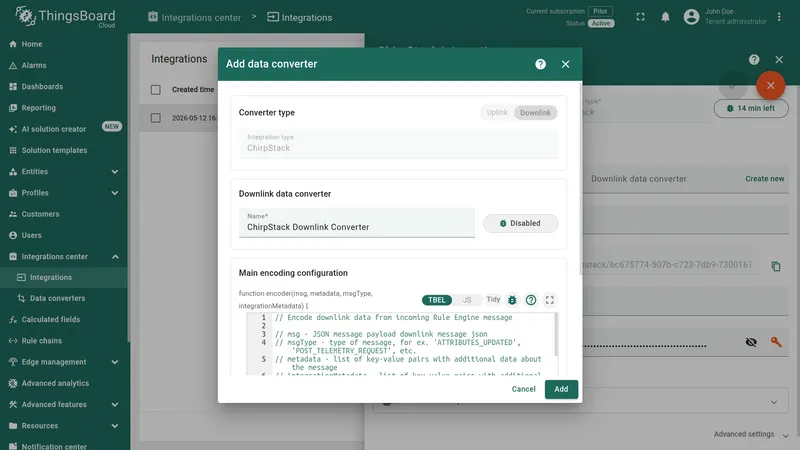Click the orange cancel changes button
Image resolution: width=800 pixels, height=450 pixels.
click(x=770, y=86)
